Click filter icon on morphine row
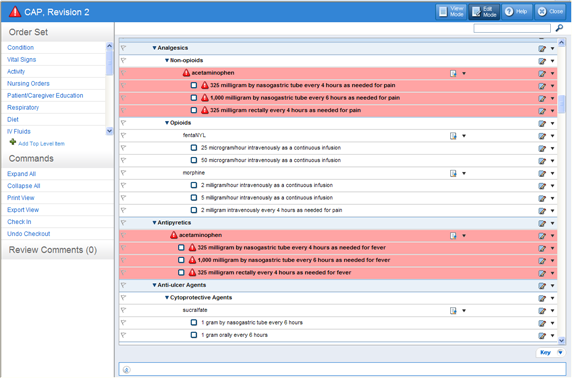The height and width of the screenshot is (378, 572). [123, 173]
